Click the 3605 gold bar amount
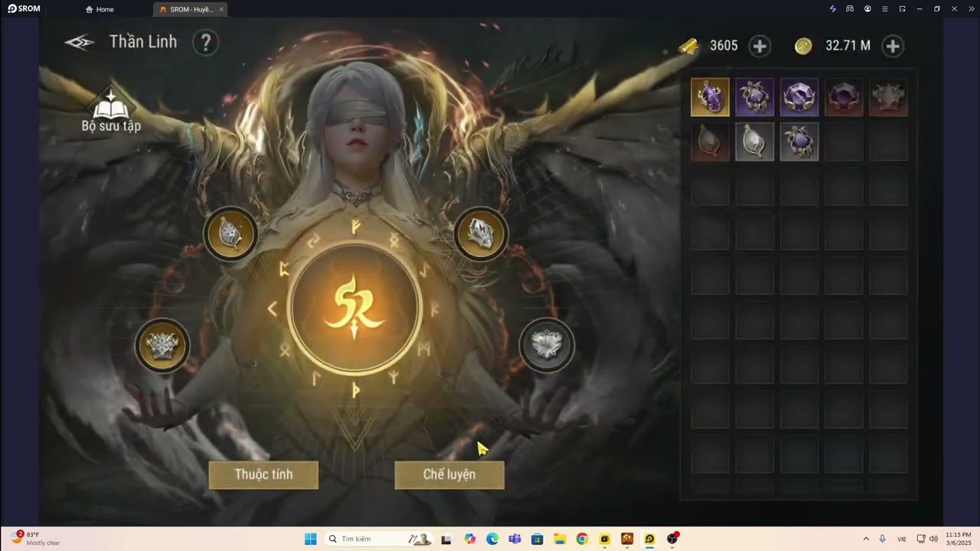 (724, 46)
